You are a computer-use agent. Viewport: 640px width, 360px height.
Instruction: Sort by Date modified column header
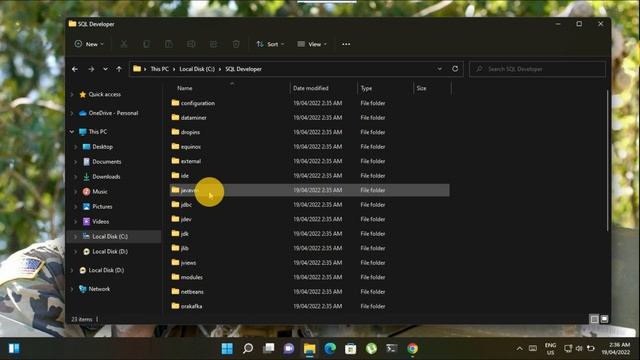(x=311, y=88)
